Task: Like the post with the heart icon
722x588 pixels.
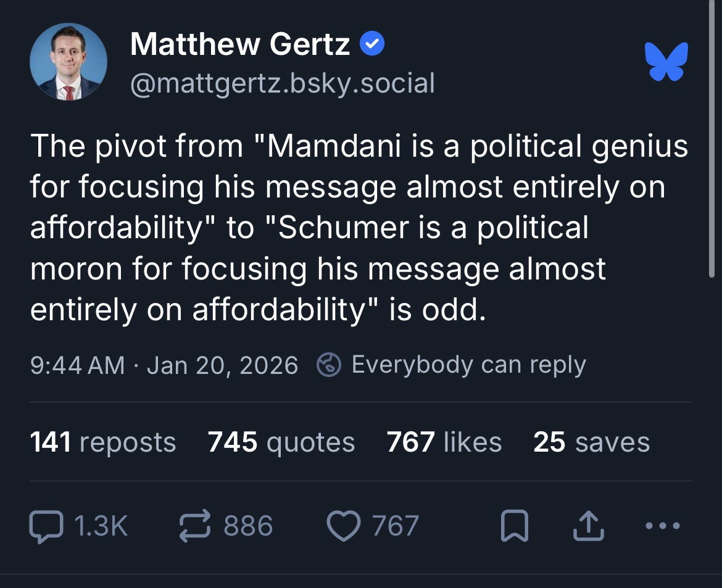Action: (x=343, y=526)
